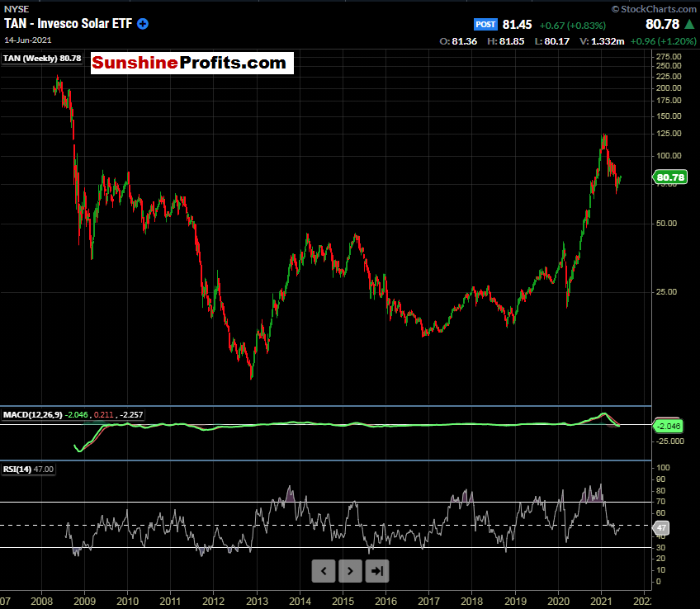The width and height of the screenshot is (700, 609).
Task: Click the '2016' year label on time axis
Action: 386,602
